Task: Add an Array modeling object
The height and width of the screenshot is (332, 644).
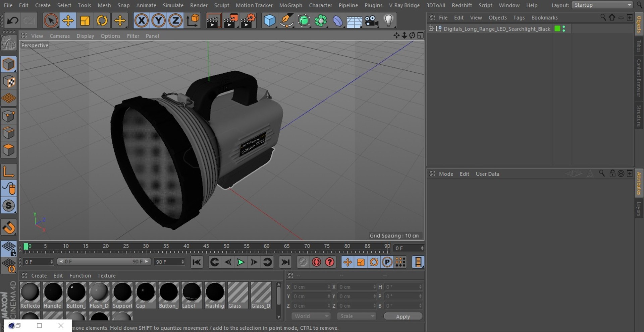Action: [321, 21]
